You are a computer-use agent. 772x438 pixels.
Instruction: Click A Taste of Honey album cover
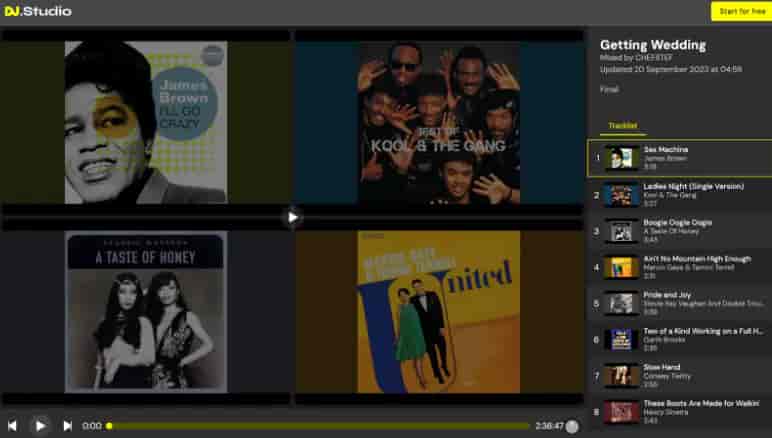click(x=146, y=312)
